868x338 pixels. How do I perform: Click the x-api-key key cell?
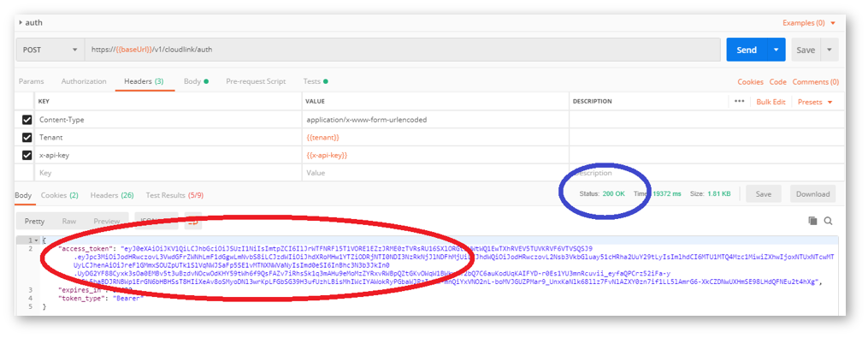pyautogui.click(x=169, y=156)
